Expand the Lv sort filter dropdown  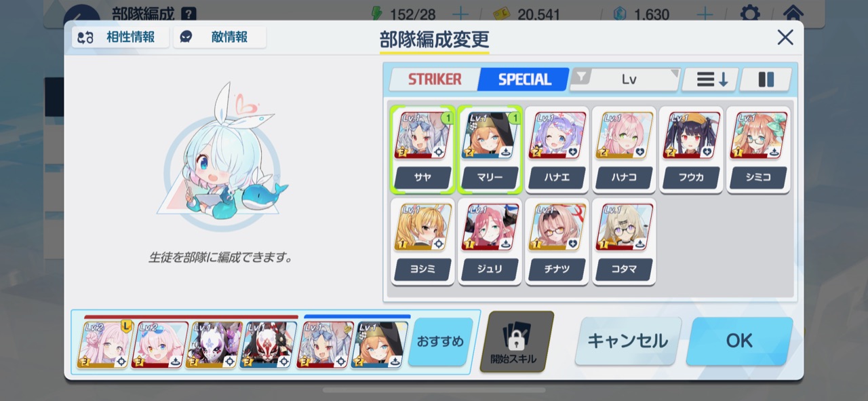point(625,79)
